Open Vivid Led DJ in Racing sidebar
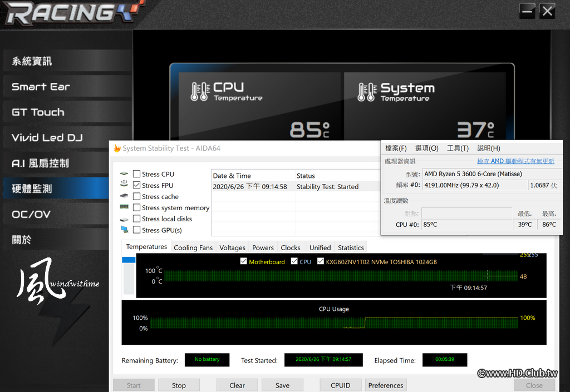Viewport: 570px width, 392px height. pos(67,137)
